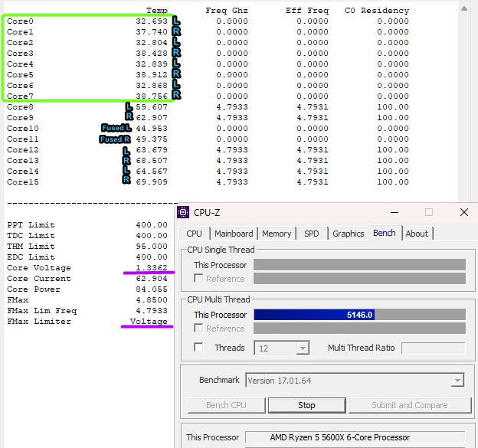Click the CPU-Z application icon in the title bar
The image size is (478, 448).
tap(183, 212)
